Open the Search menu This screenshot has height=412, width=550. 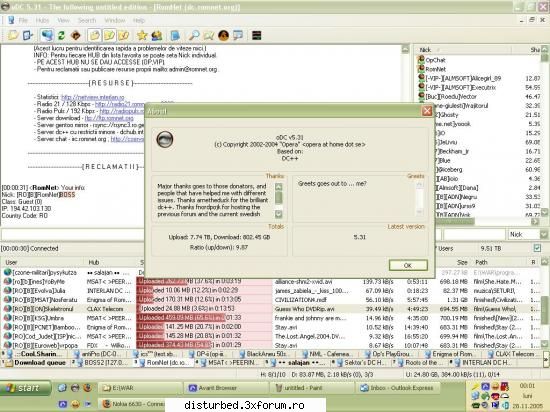click(87, 20)
